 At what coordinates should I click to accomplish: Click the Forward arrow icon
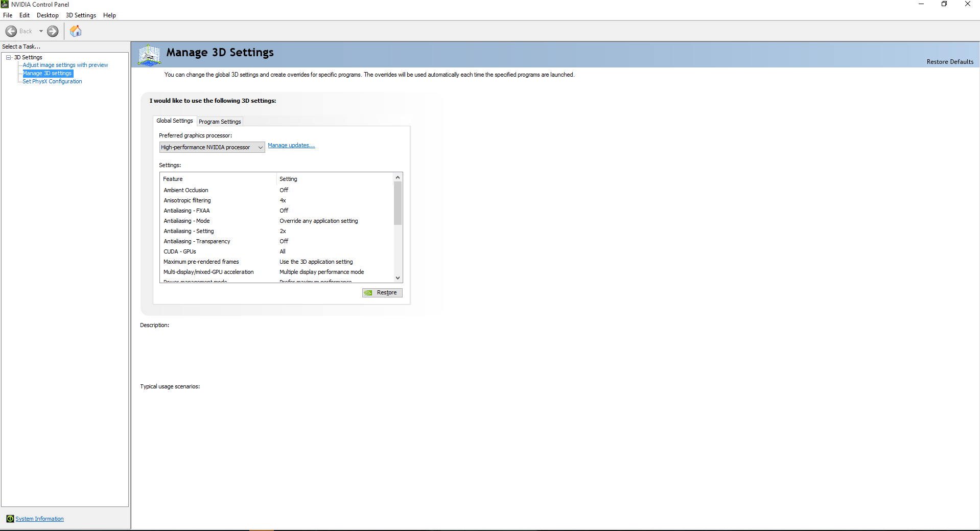point(53,31)
